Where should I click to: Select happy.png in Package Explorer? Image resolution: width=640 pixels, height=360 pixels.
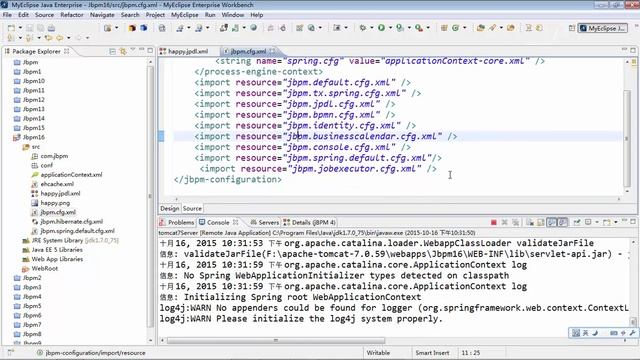click(55, 203)
